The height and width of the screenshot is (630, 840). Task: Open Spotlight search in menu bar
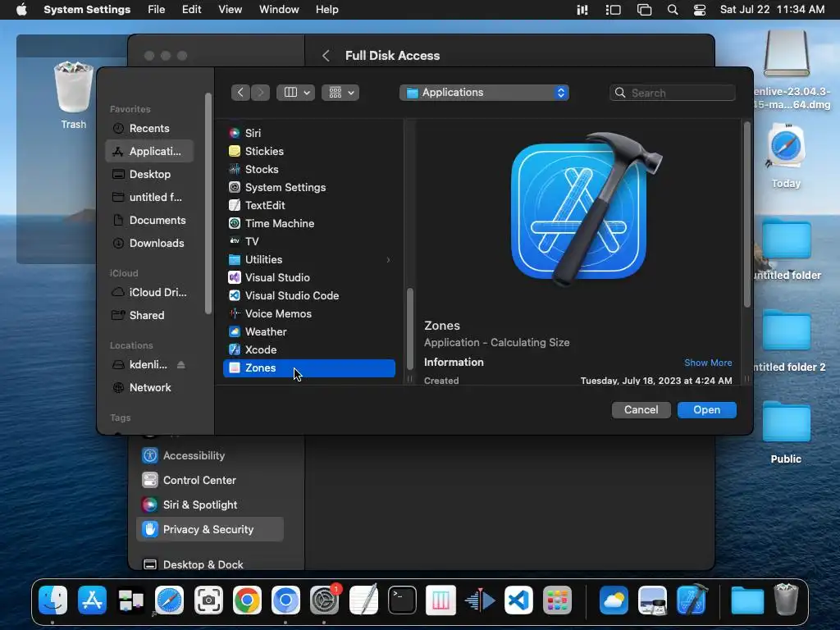click(x=673, y=10)
